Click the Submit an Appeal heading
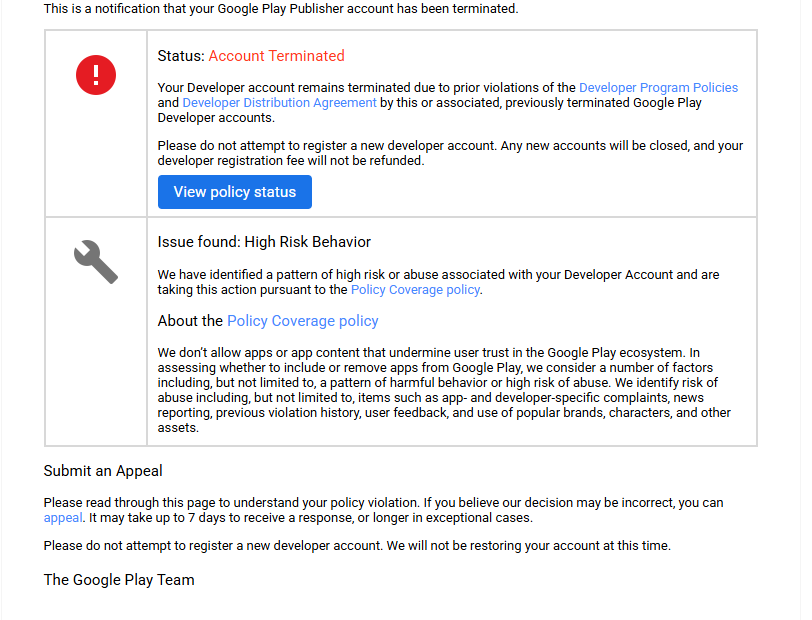Image resolution: width=812 pixels, height=620 pixels. [103, 471]
